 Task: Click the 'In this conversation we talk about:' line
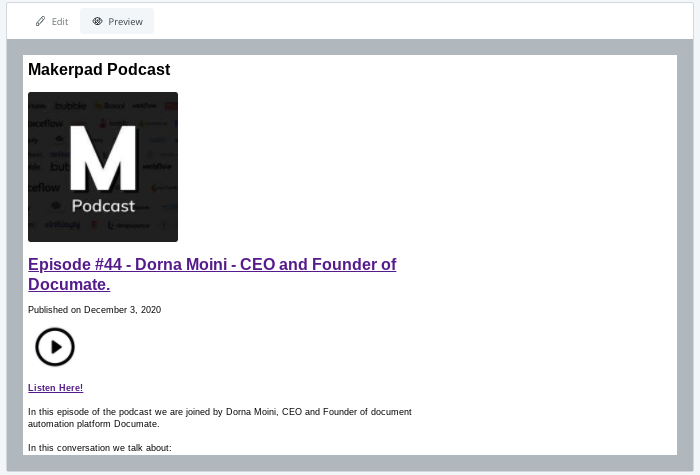[x=100, y=448]
